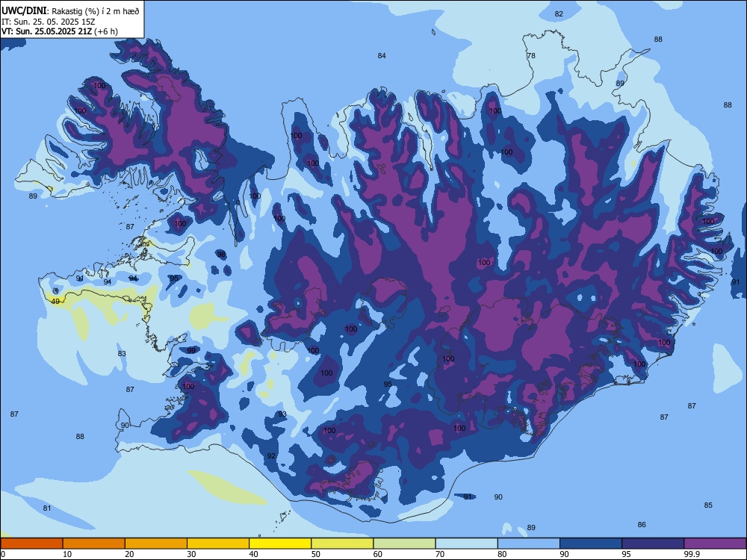Select the '10' legend tick label

67,554
